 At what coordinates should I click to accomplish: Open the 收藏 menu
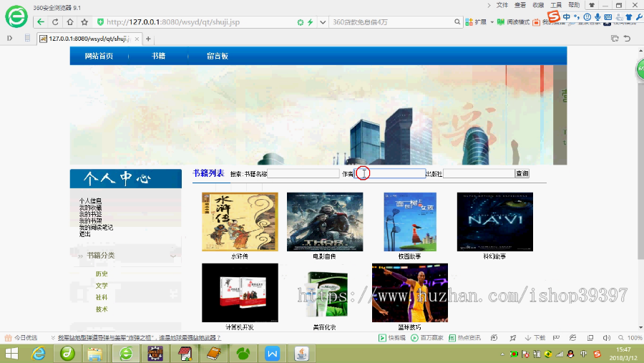point(538,5)
